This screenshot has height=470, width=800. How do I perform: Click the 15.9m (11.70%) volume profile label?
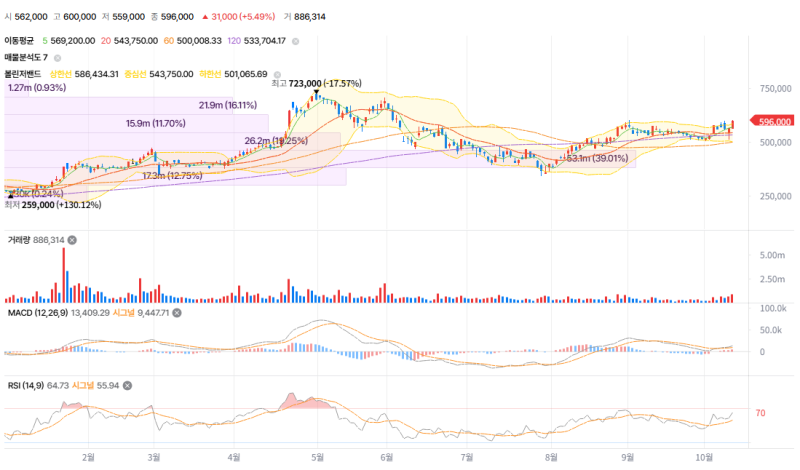[156, 123]
